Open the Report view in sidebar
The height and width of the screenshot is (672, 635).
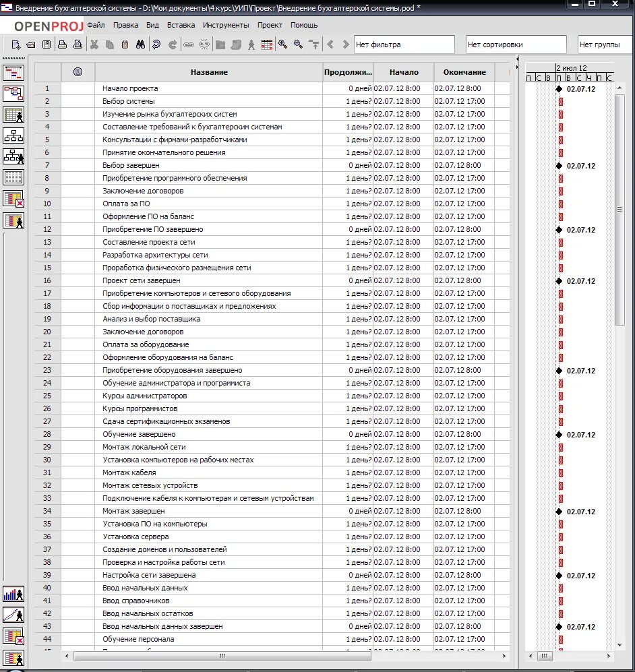pyautogui.click(x=13, y=177)
